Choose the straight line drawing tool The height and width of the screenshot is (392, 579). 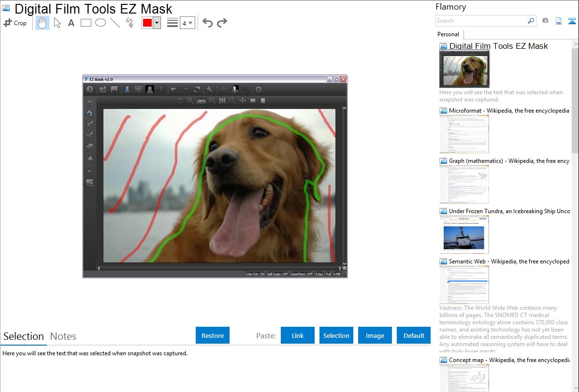(x=115, y=23)
